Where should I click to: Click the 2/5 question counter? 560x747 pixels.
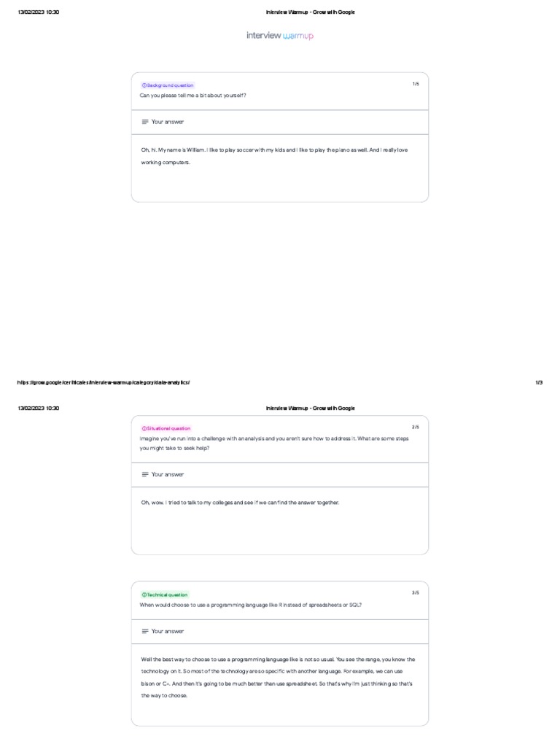coord(416,427)
